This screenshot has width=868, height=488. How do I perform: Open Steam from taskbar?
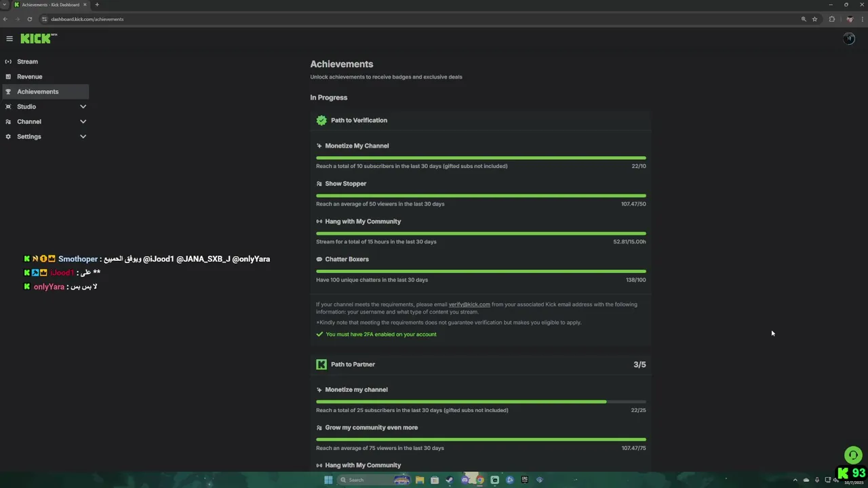450,480
